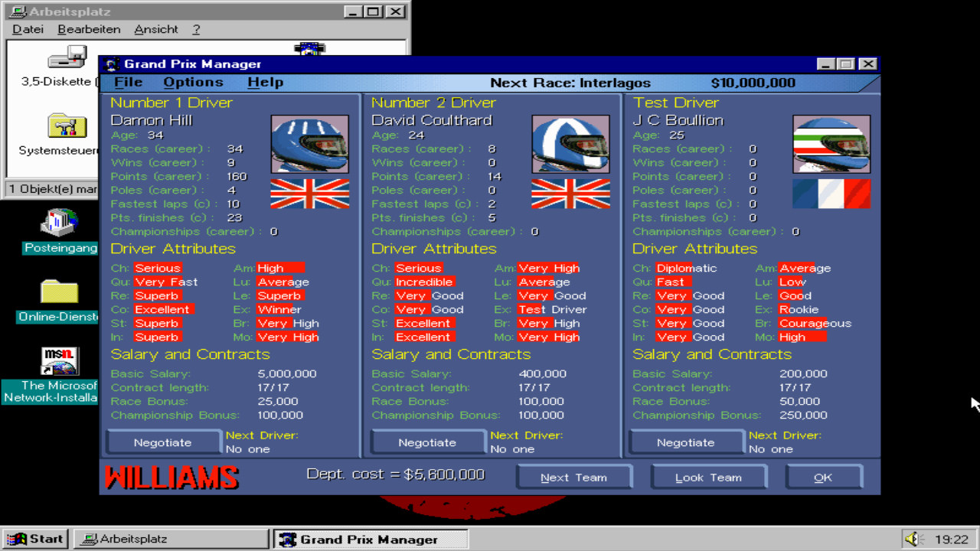Select the Posteingang desktop icon
980x551 pixels.
click(60, 223)
